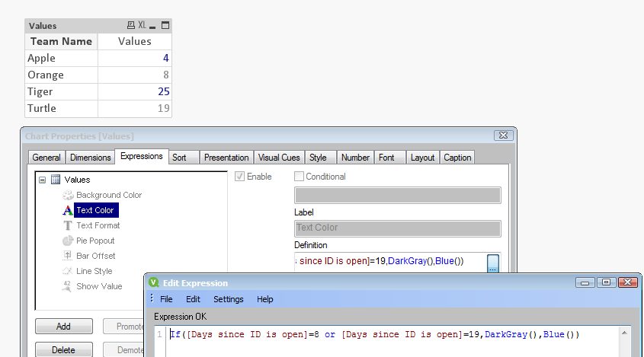Select Show Value in the expression tree
The width and height of the screenshot is (644, 357).
pos(99,286)
